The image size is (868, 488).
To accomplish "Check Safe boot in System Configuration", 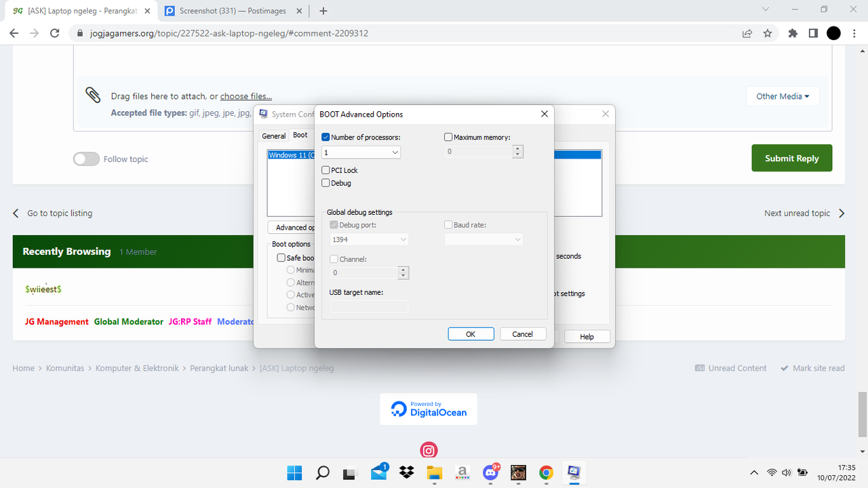I will [x=281, y=258].
